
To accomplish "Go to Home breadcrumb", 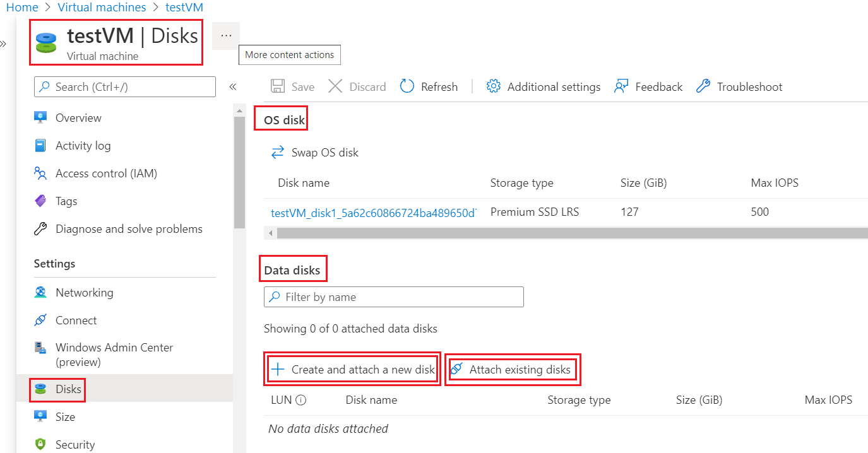I will [x=22, y=8].
